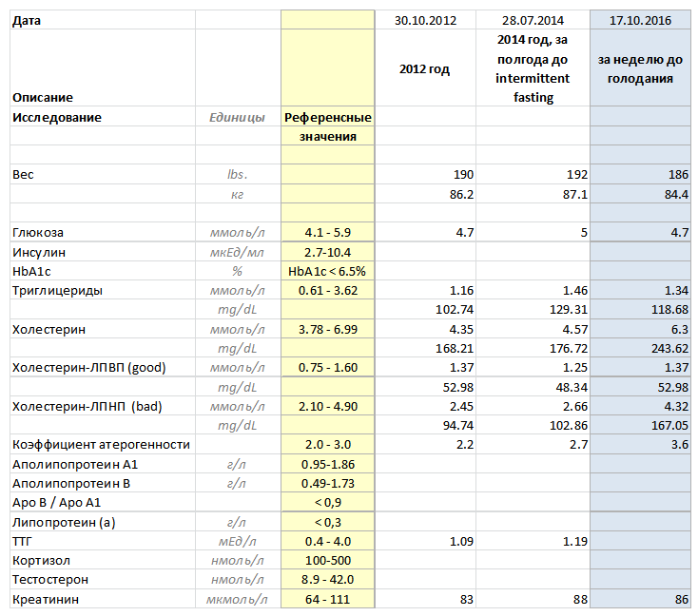
Task: Select the HbA1c < 6.5% reference cell
Action: coord(328,271)
